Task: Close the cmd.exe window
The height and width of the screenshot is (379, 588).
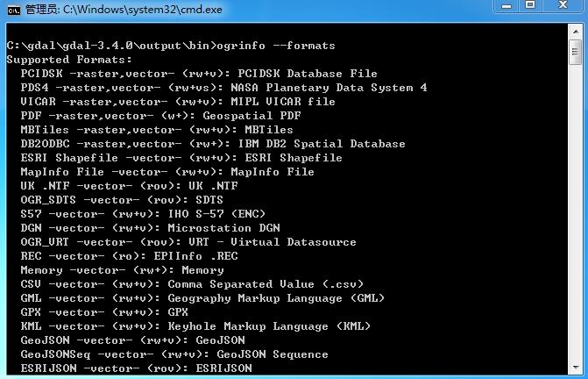Action: tap(563, 5)
